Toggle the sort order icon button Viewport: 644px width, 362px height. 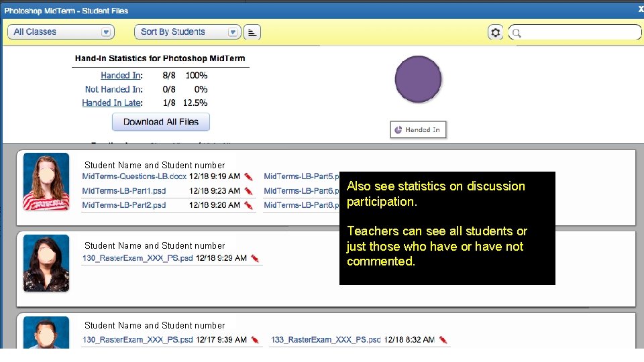252,32
